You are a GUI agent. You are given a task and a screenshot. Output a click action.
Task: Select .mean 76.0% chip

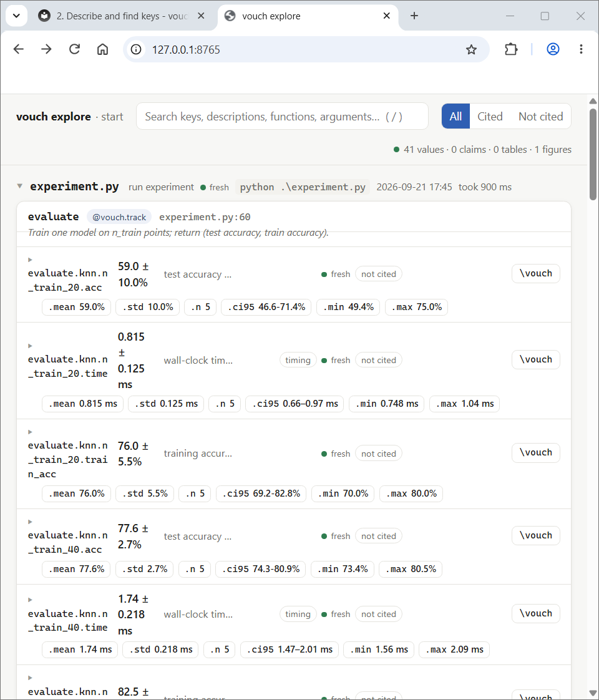pos(76,493)
